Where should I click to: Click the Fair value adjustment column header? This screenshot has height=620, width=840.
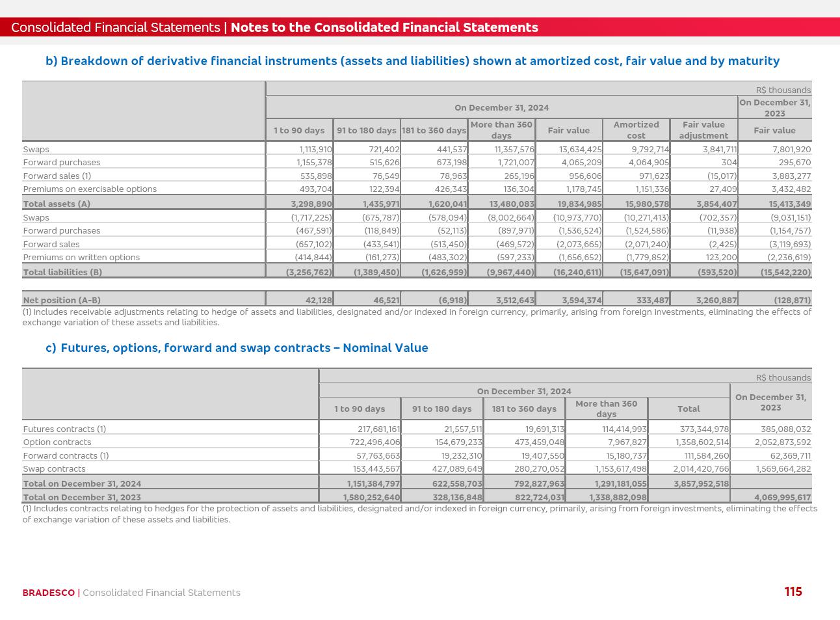[x=703, y=129]
